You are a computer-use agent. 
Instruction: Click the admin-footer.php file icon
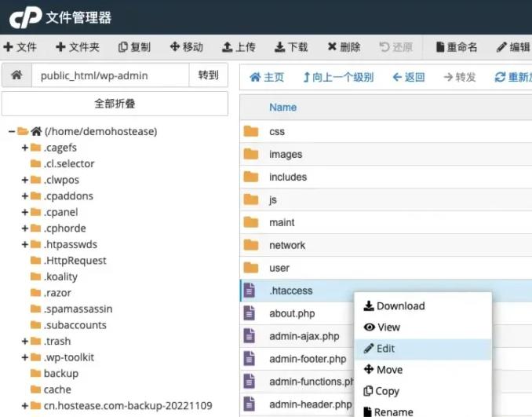pos(250,359)
